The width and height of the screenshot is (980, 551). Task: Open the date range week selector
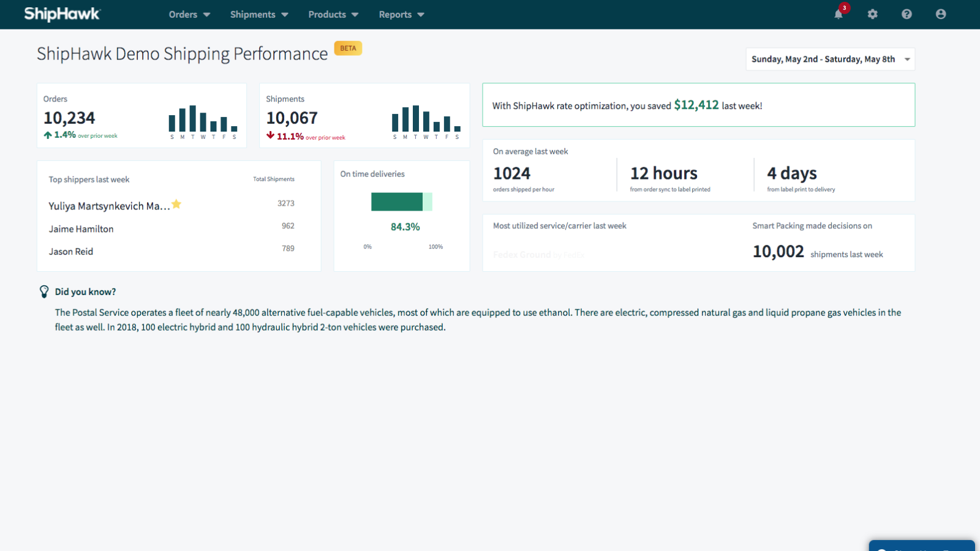(831, 59)
